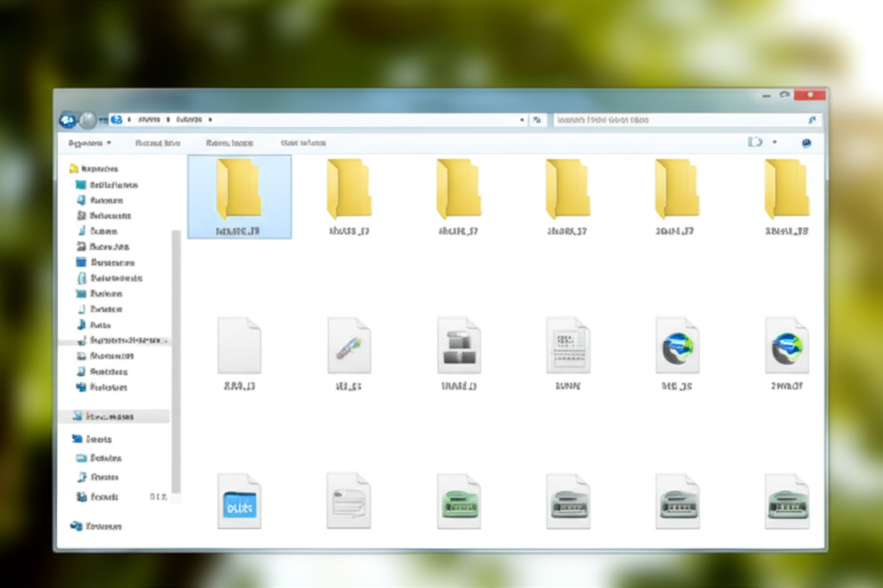Click the blue Back navigation arrow

(67, 121)
